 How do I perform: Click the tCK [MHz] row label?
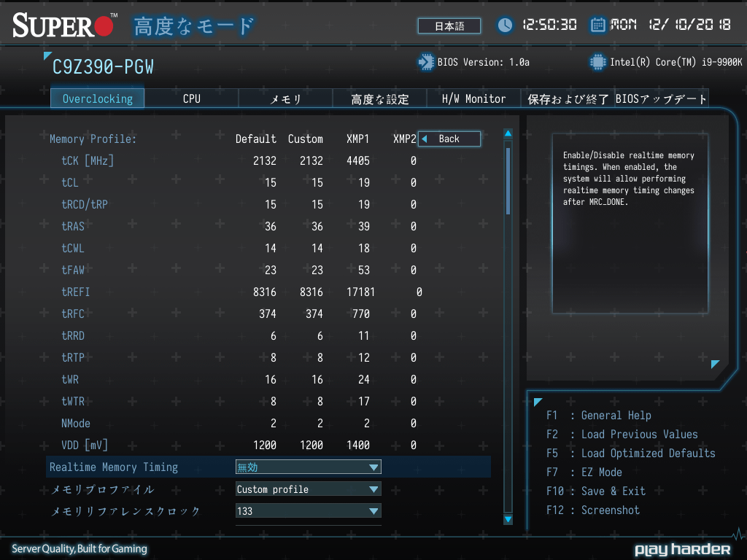(x=88, y=161)
